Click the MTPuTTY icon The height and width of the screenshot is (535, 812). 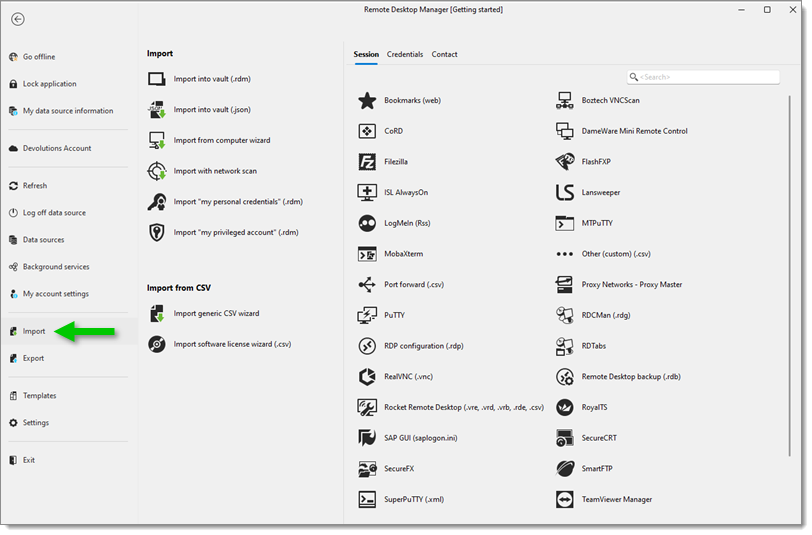pyautogui.click(x=564, y=223)
